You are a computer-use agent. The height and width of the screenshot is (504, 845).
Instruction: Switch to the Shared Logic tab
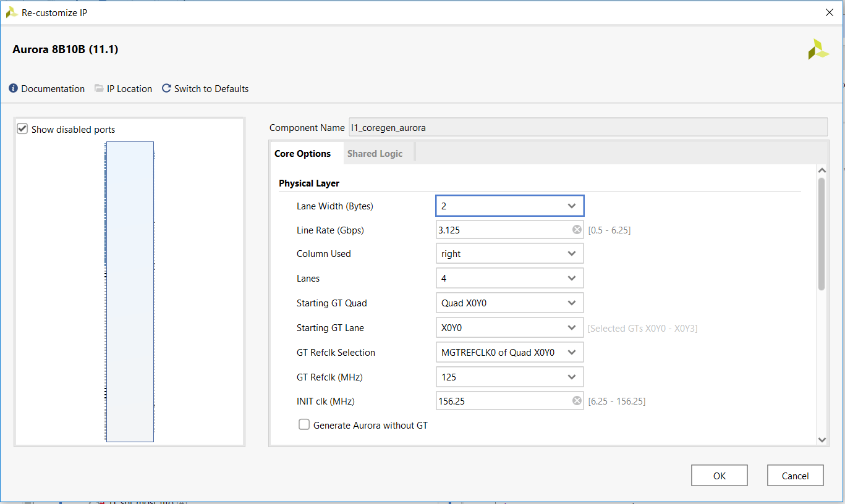375,153
